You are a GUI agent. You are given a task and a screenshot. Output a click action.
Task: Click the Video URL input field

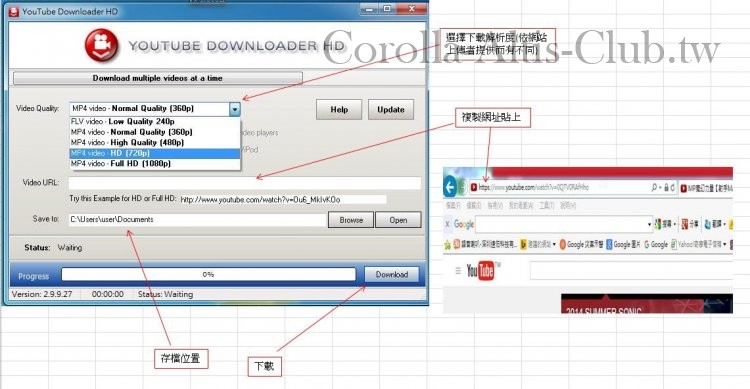[x=244, y=183]
